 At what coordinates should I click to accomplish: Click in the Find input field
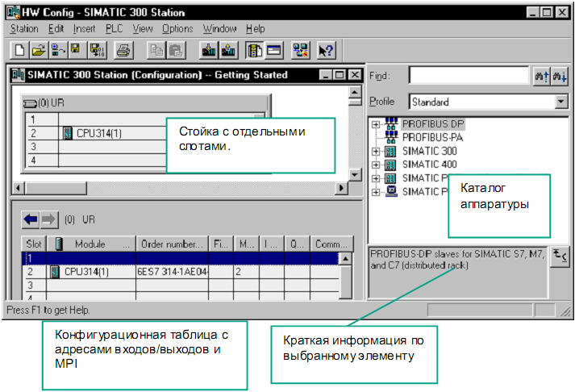[469, 76]
